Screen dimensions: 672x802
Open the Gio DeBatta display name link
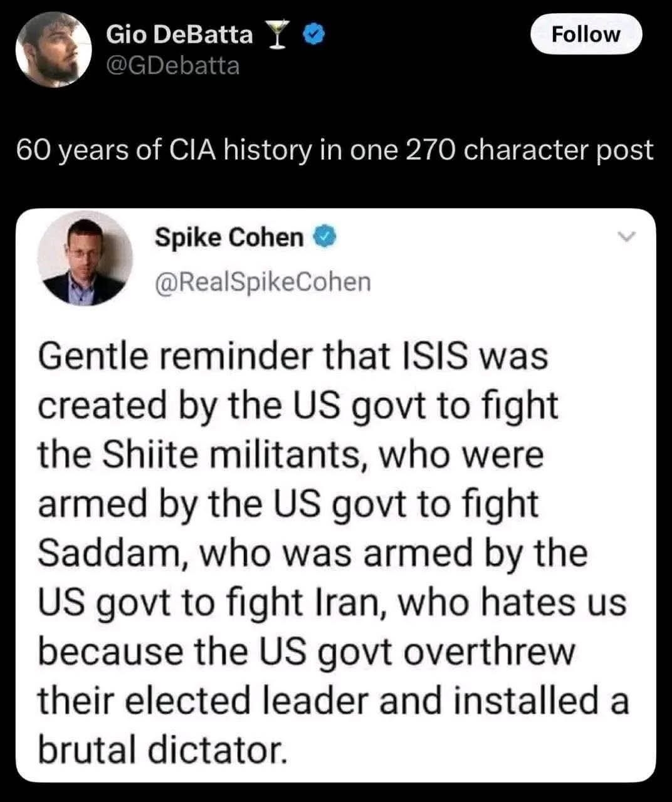tap(179, 34)
